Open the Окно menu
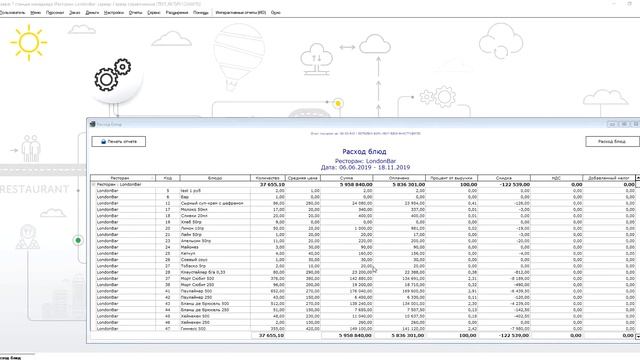 (276, 13)
